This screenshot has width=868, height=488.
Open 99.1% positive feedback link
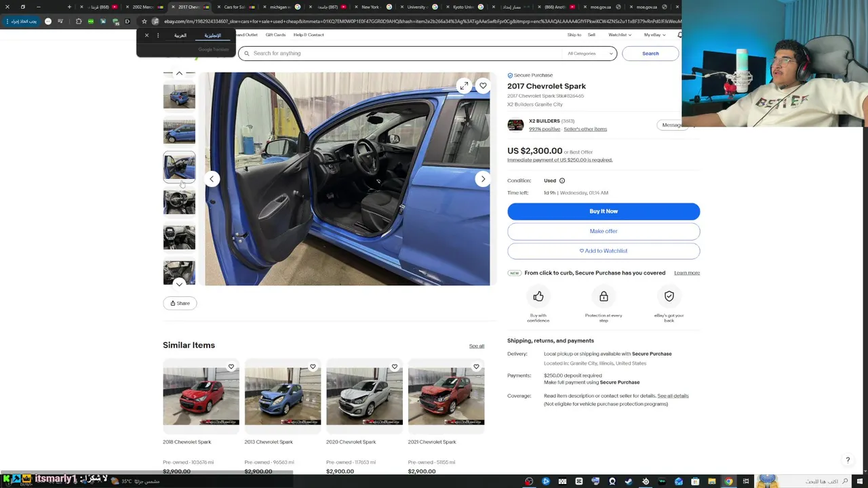(545, 129)
